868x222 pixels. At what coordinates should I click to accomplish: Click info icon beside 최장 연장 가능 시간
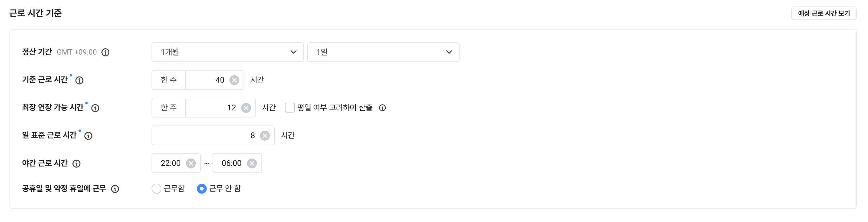tap(95, 108)
